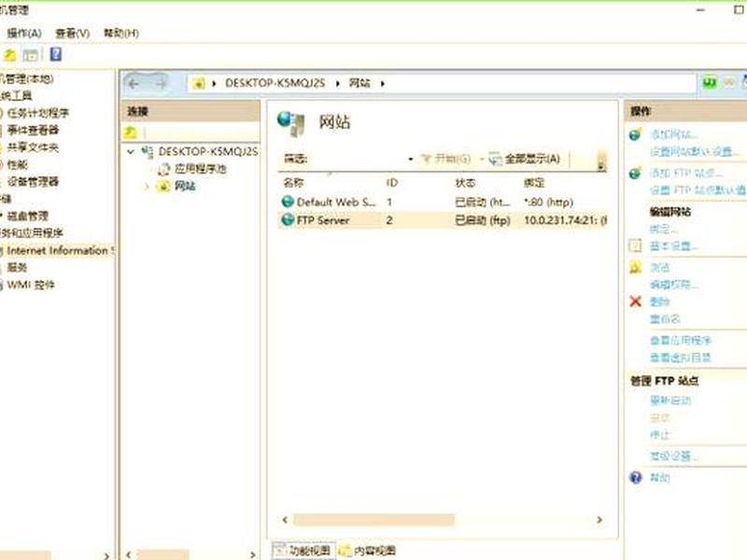Open the 操作(A) menu
This screenshot has width=747, height=560.
click(24, 34)
